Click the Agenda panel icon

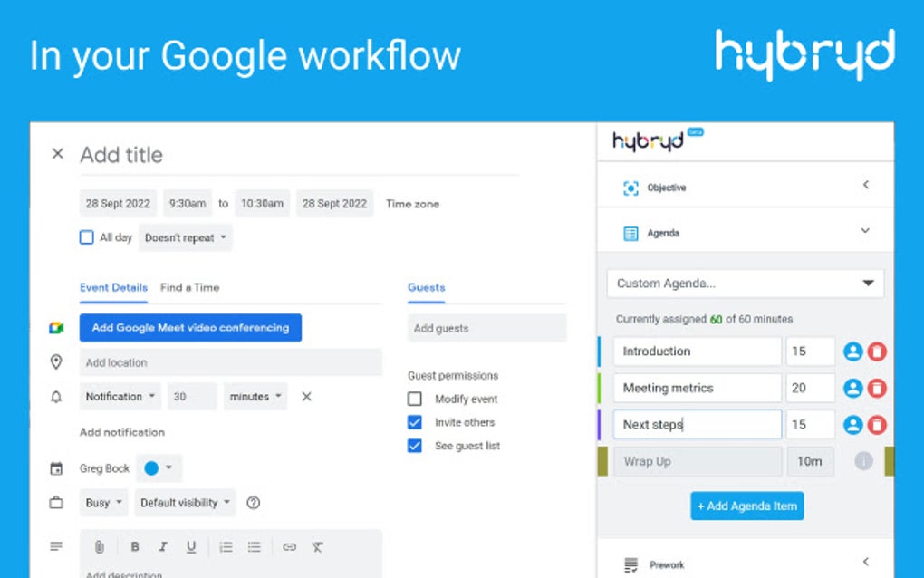pyautogui.click(x=630, y=232)
